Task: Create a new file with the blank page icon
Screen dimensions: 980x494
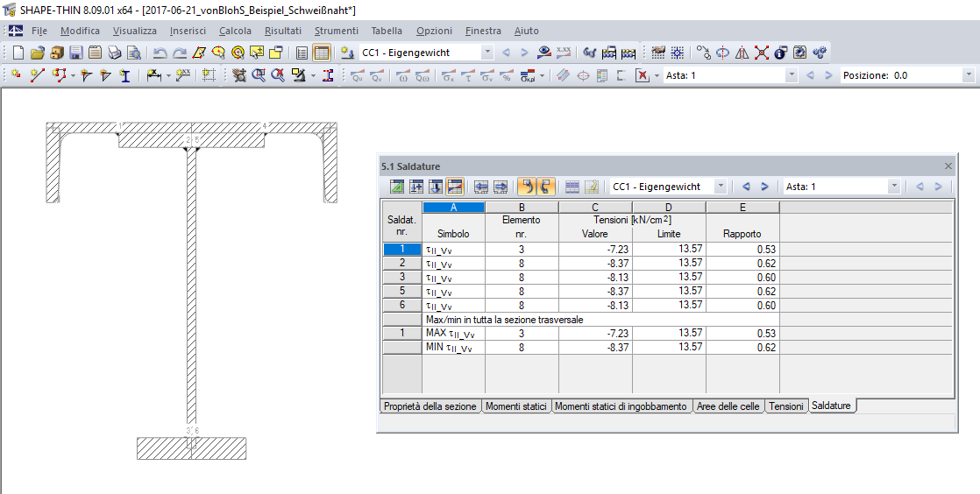Action: (x=18, y=53)
